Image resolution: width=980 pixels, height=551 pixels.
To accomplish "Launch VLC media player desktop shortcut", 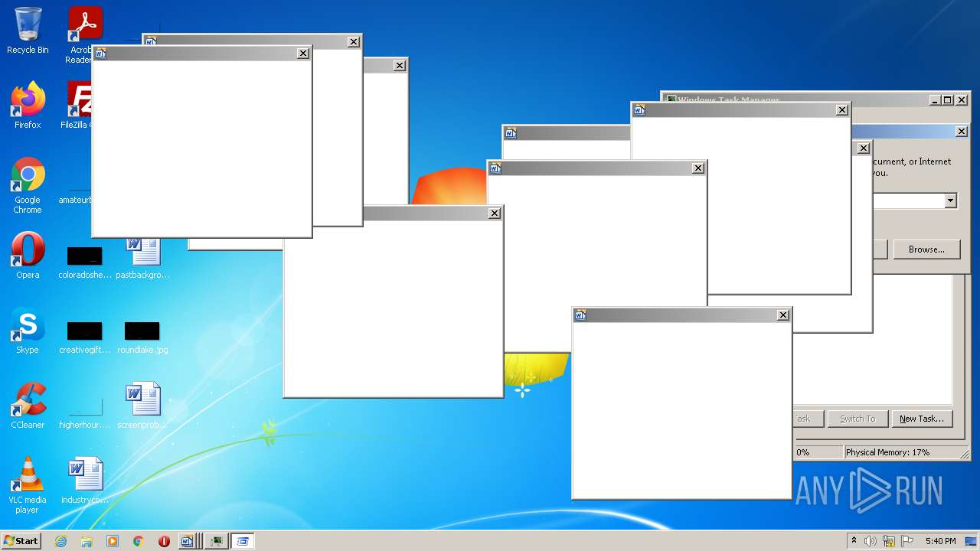I will tap(28, 485).
